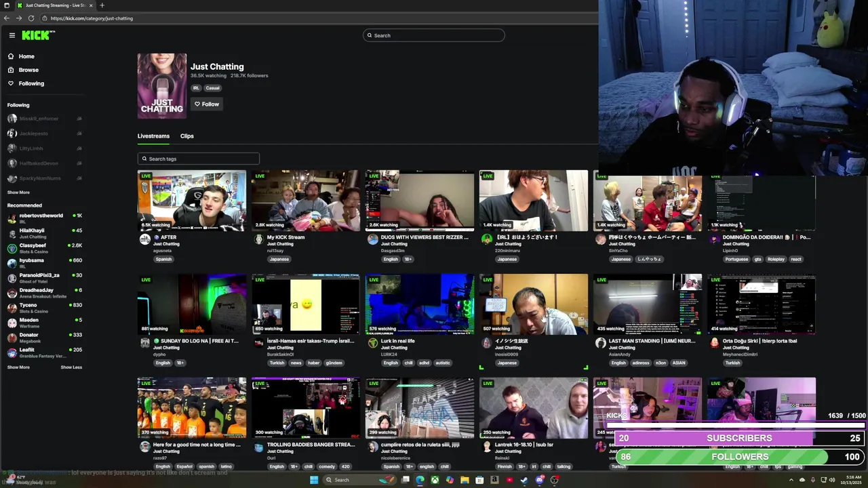Click Dasgasd3m channel avatar
This screenshot has height=488, width=868.
[x=372, y=239]
